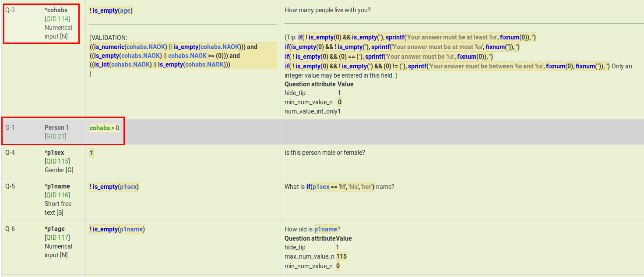
Task: Click the max_num_value_n value 115
Action: click(x=341, y=256)
